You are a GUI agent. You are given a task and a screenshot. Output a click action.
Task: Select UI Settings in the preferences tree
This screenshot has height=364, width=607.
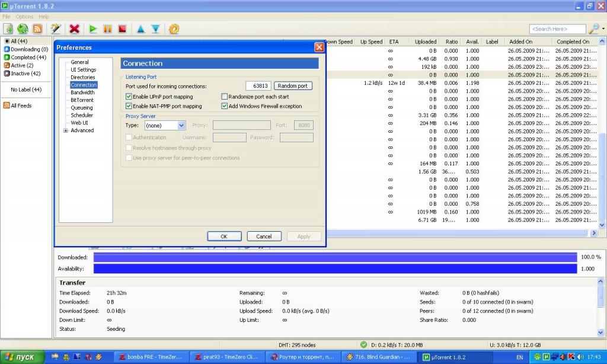[x=83, y=70]
